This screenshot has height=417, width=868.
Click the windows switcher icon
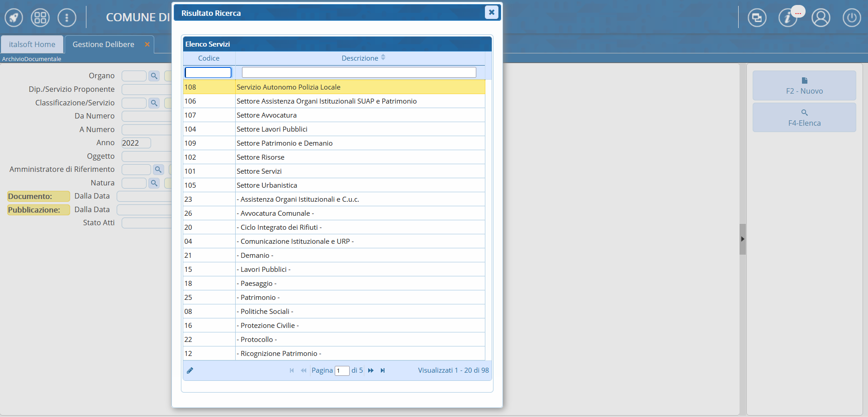pyautogui.click(x=757, y=18)
